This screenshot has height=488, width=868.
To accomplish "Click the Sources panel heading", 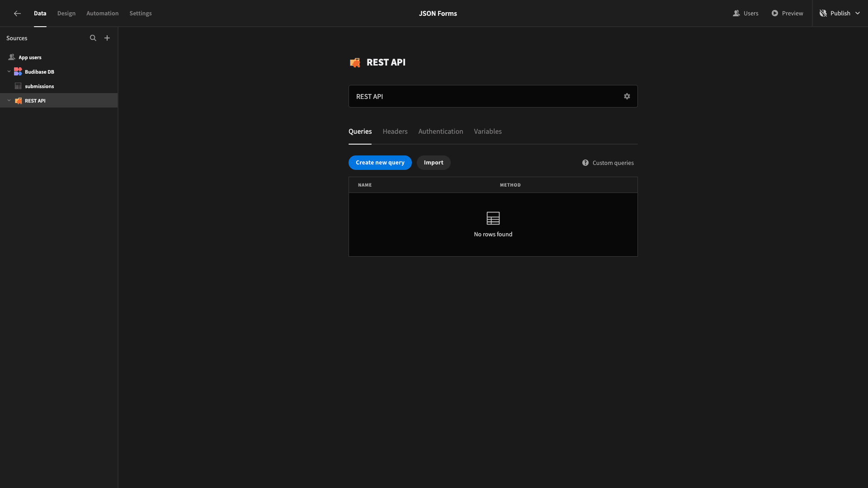I will tap(17, 38).
